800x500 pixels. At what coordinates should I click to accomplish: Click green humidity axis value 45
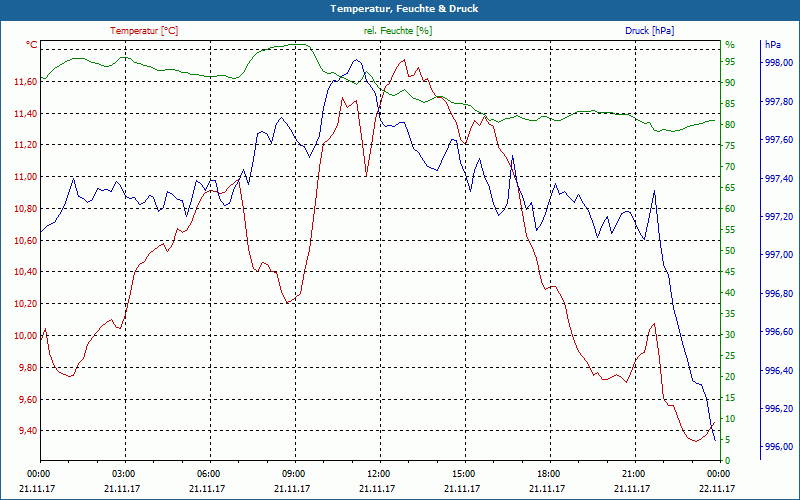click(730, 272)
